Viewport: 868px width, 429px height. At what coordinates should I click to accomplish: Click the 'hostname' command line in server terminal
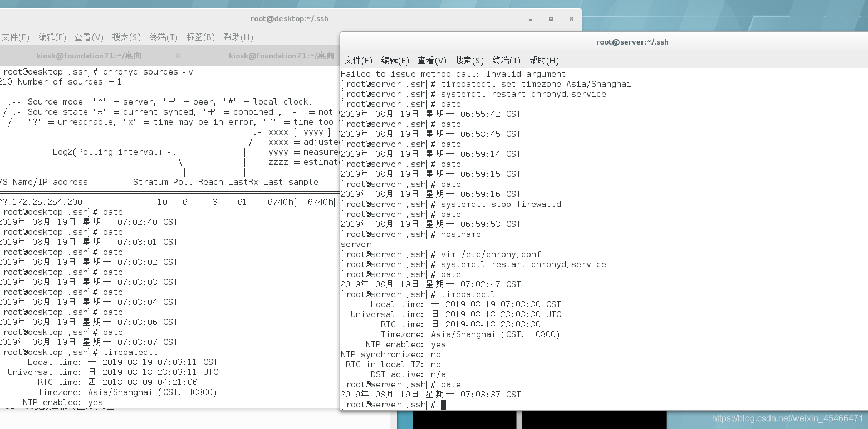pyautogui.click(x=411, y=234)
